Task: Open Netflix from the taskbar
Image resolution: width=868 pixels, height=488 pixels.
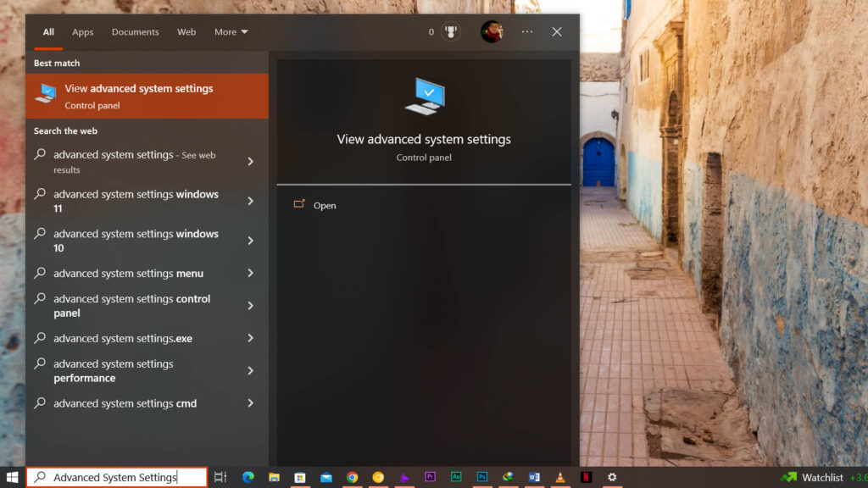Action: (587, 477)
